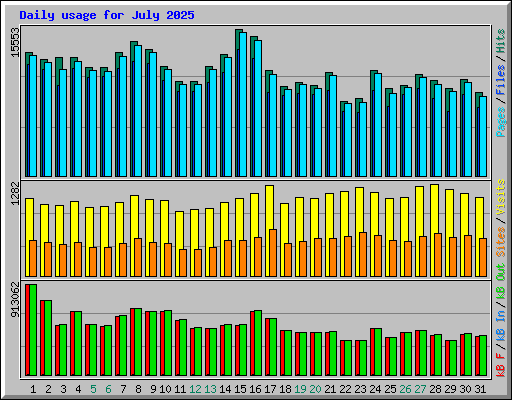Click day label 4 on the x-axis
The height and width of the screenshot is (400, 512).
[x=78, y=389]
